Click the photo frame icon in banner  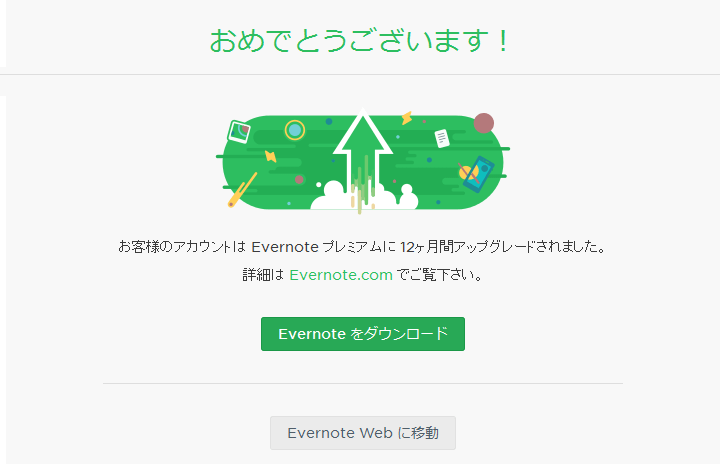pyautogui.click(x=239, y=131)
